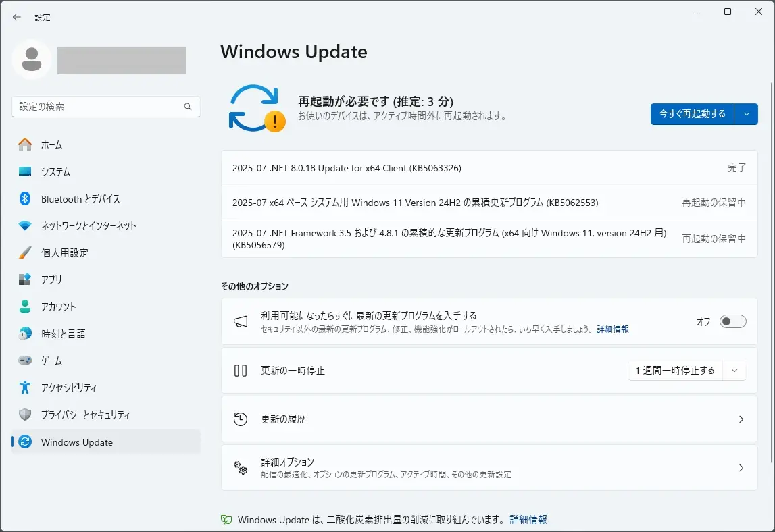Click the Bluetooth icon in sidebar
The height and width of the screenshot is (532, 775).
25,198
